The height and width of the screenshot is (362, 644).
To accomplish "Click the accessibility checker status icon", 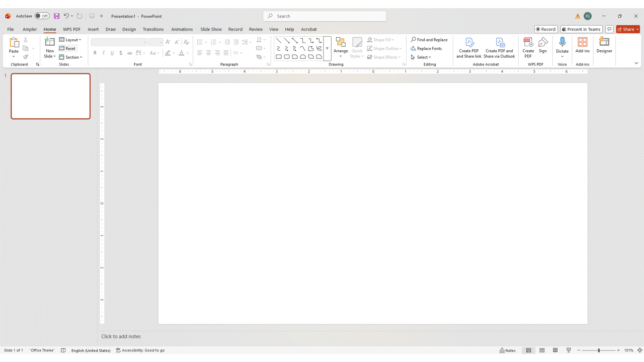I will (118, 350).
